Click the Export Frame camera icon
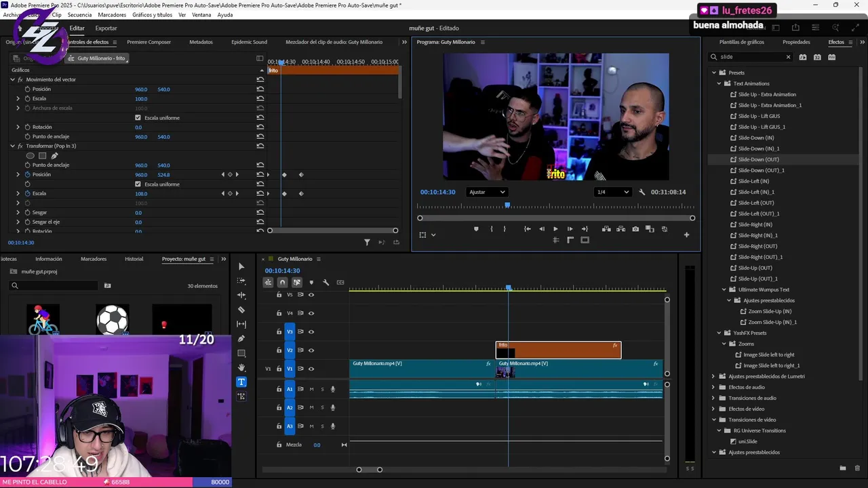This screenshot has width=868, height=488. tap(635, 229)
